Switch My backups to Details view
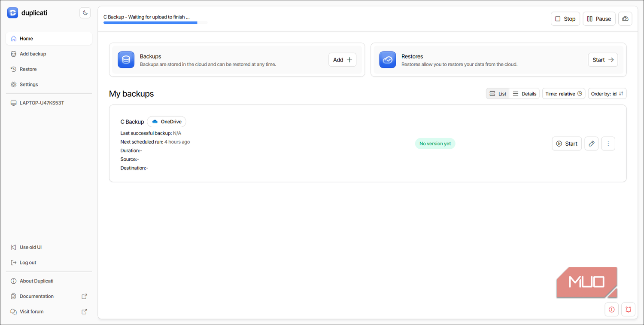Image resolution: width=644 pixels, height=325 pixels. pos(524,94)
